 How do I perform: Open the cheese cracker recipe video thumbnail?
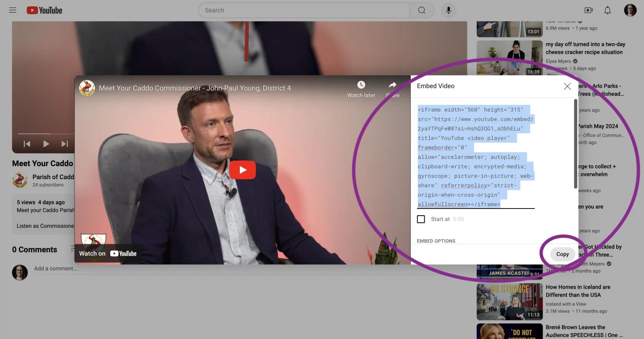pos(509,57)
